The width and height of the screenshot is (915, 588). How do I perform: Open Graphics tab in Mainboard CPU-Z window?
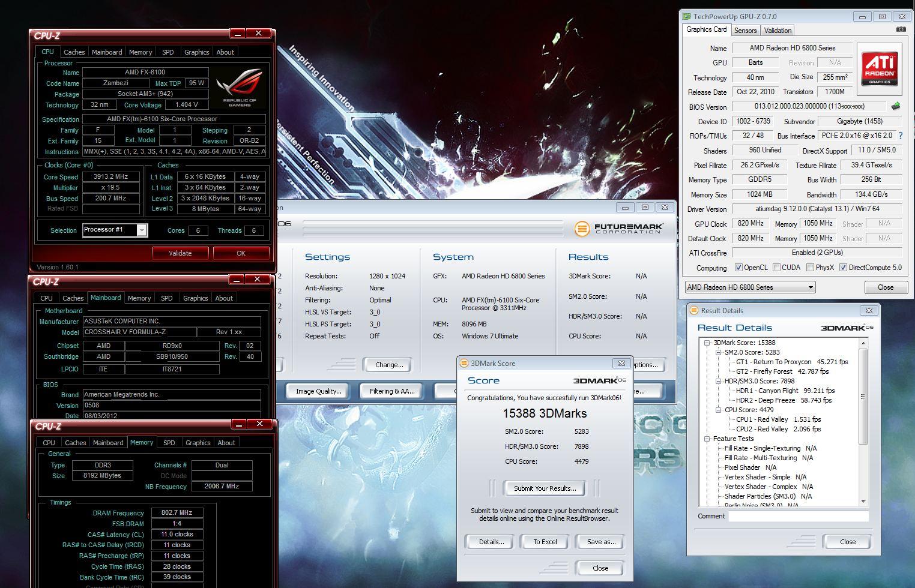[x=195, y=298]
